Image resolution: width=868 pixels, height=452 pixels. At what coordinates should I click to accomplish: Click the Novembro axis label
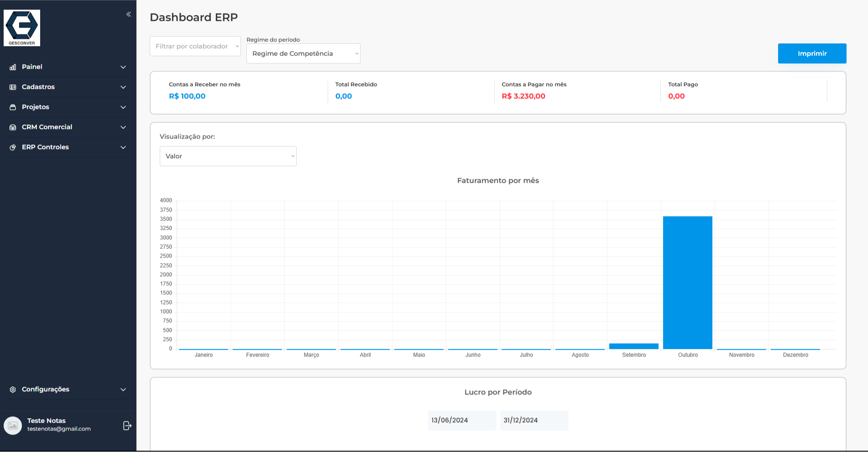[742, 355]
